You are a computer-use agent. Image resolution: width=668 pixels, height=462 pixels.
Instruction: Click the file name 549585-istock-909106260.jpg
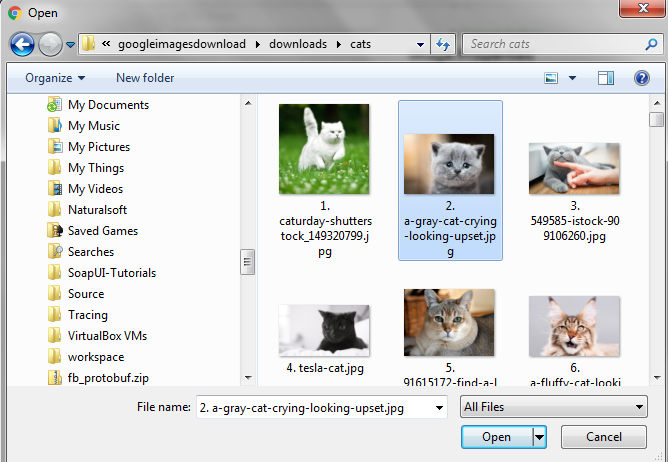[575, 221]
